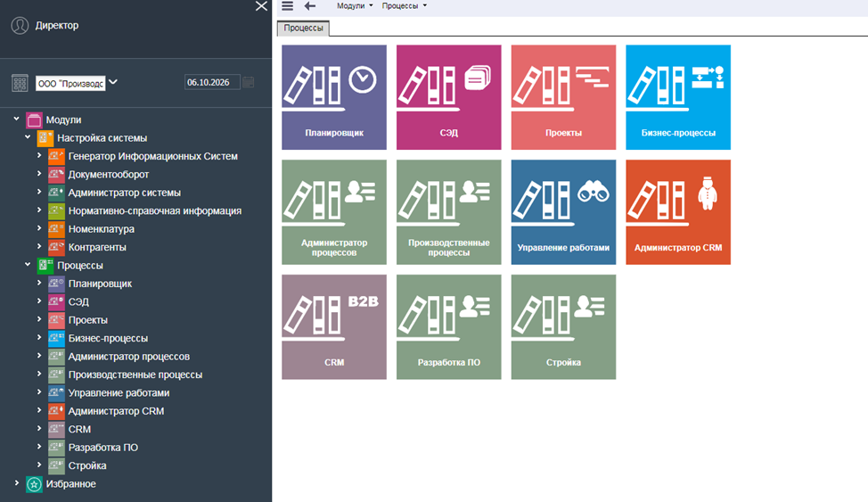Select the Процессы tab
Screen dimensions: 868x502
(x=303, y=29)
